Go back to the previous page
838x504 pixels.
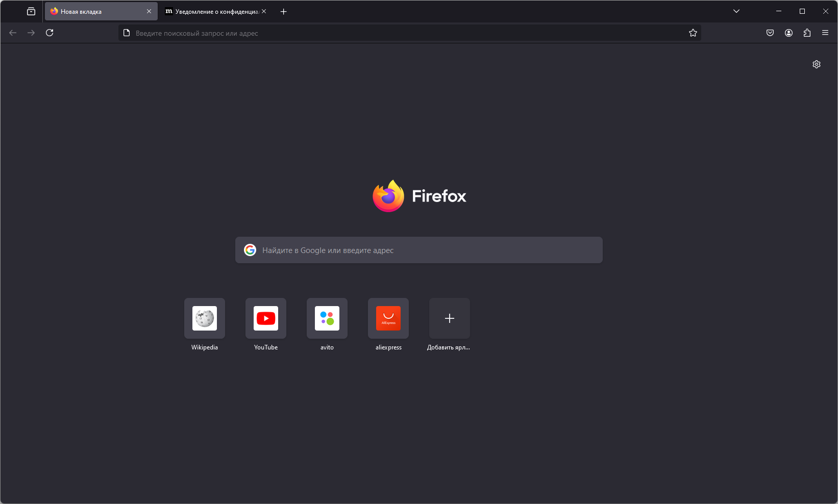[x=13, y=33]
